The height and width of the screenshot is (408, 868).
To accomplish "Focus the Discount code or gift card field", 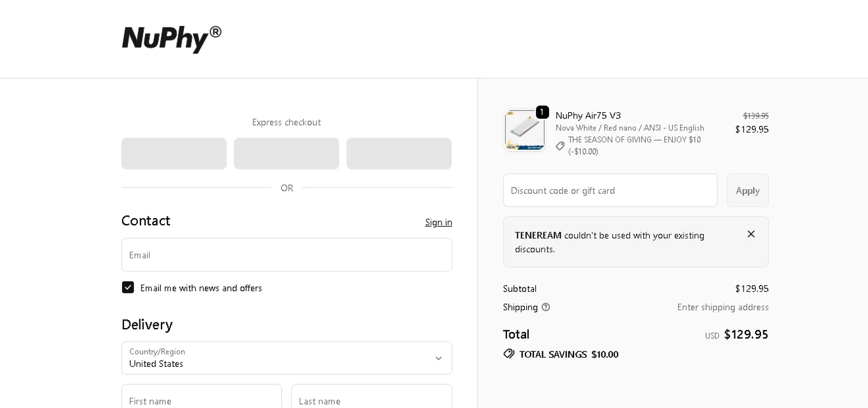I will [610, 190].
